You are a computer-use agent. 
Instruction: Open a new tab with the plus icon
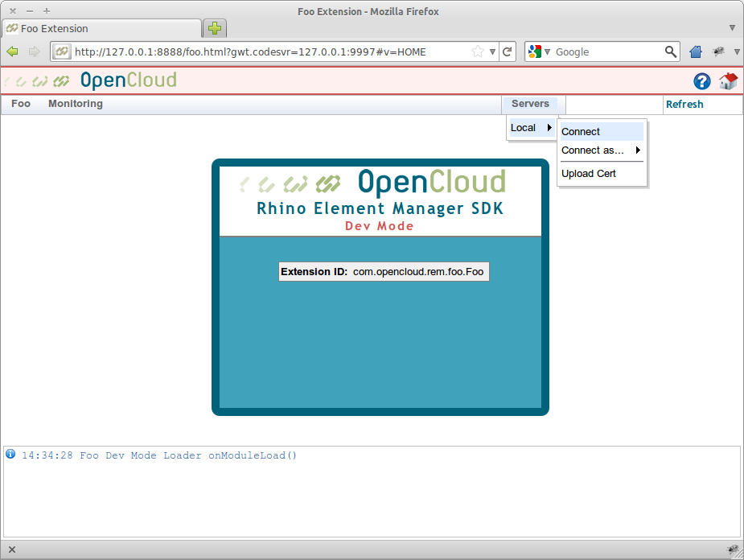point(214,28)
